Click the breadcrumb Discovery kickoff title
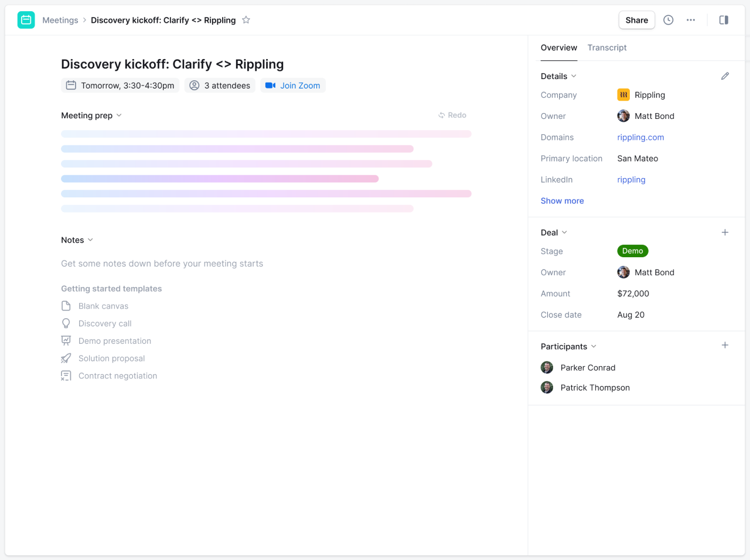Screen dimensions: 750x560 163,20
